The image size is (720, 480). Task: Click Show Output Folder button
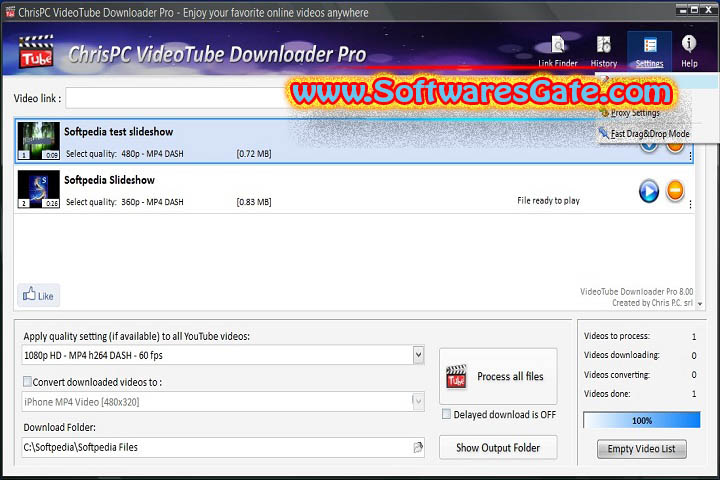click(498, 447)
